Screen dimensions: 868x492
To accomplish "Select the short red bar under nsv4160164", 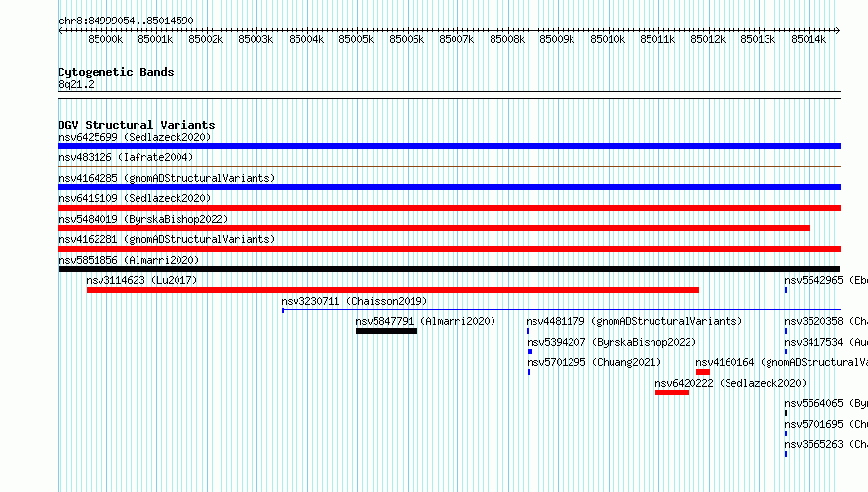I will point(703,372).
